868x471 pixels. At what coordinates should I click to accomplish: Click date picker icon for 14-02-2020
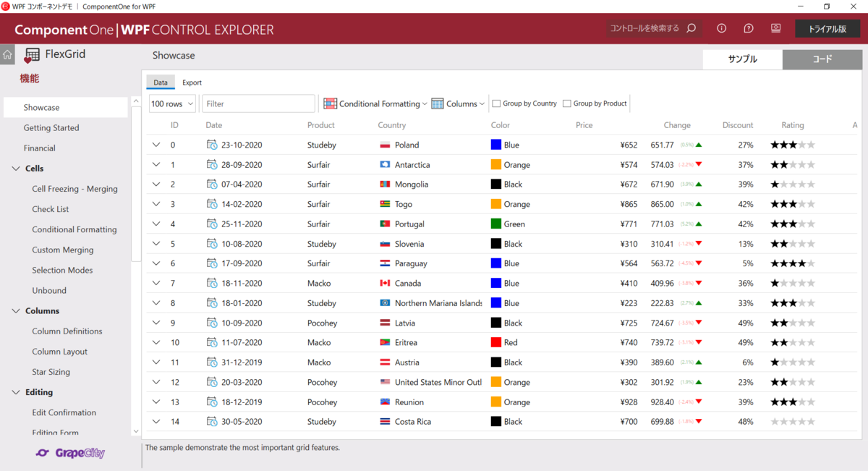[212, 204]
